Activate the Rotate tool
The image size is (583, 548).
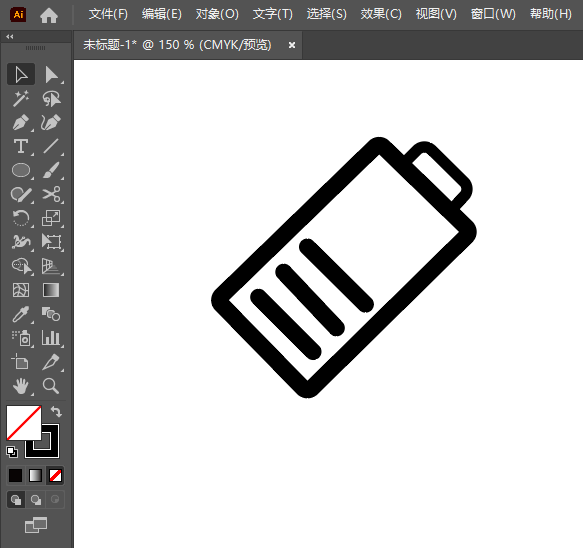pyautogui.click(x=21, y=218)
